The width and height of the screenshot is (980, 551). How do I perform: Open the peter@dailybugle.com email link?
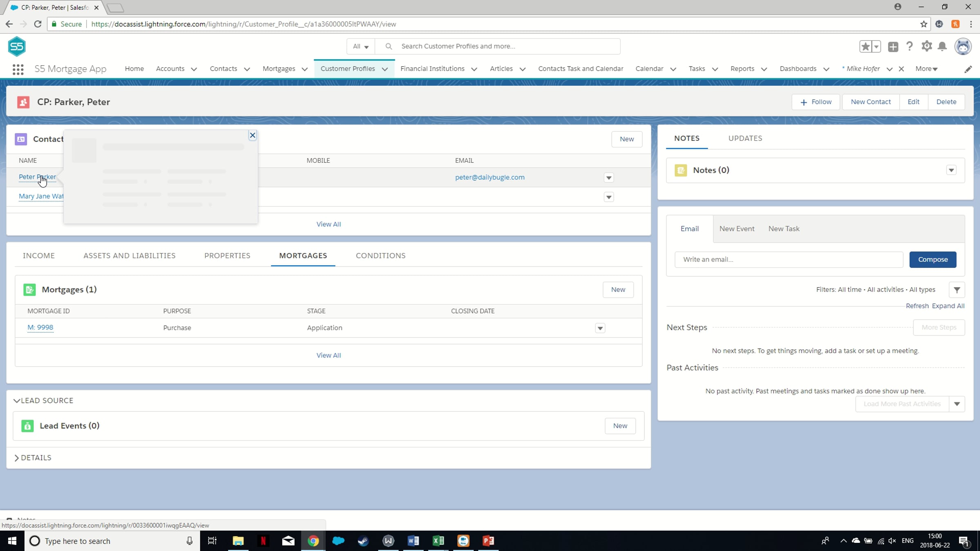pos(490,177)
